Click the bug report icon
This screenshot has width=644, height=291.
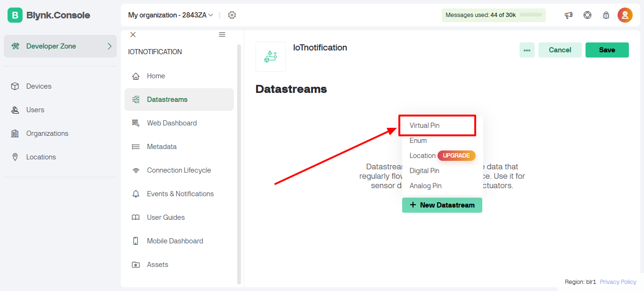606,15
